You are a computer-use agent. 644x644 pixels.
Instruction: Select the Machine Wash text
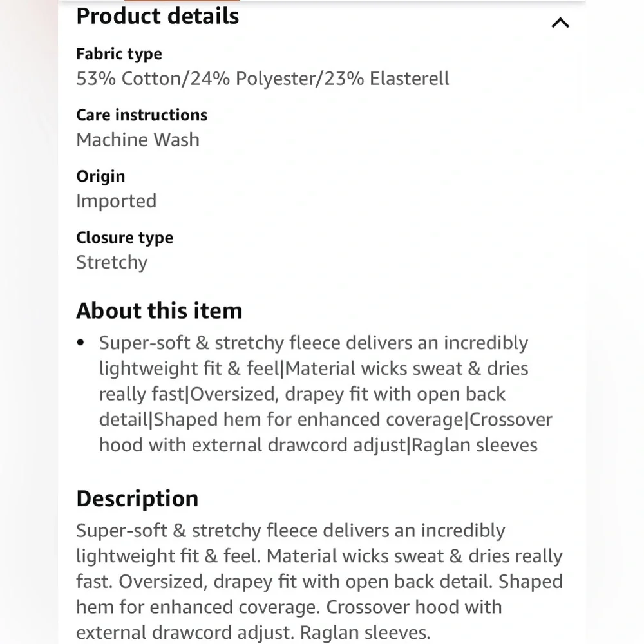point(138,140)
